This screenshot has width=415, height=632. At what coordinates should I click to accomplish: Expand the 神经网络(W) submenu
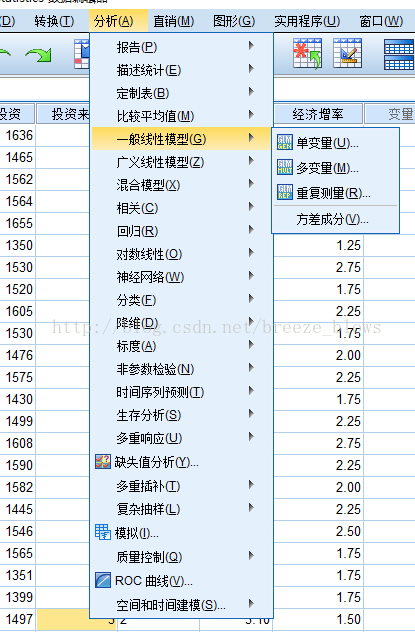182,277
